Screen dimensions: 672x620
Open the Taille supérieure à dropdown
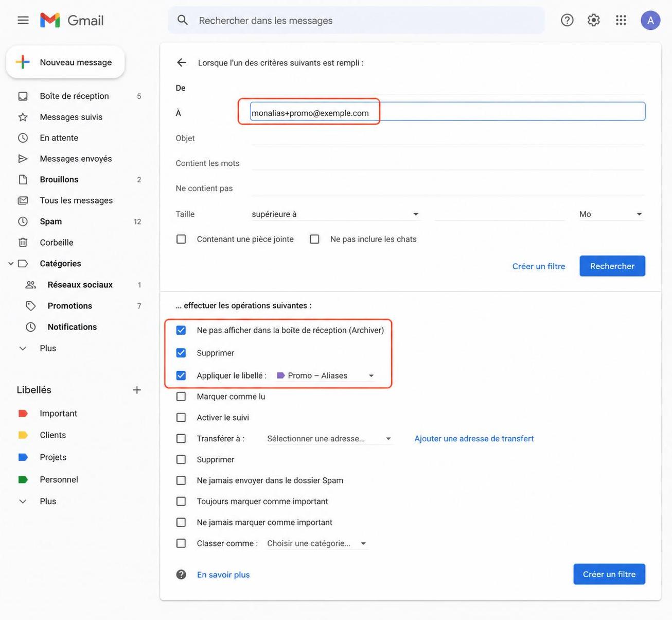(335, 214)
